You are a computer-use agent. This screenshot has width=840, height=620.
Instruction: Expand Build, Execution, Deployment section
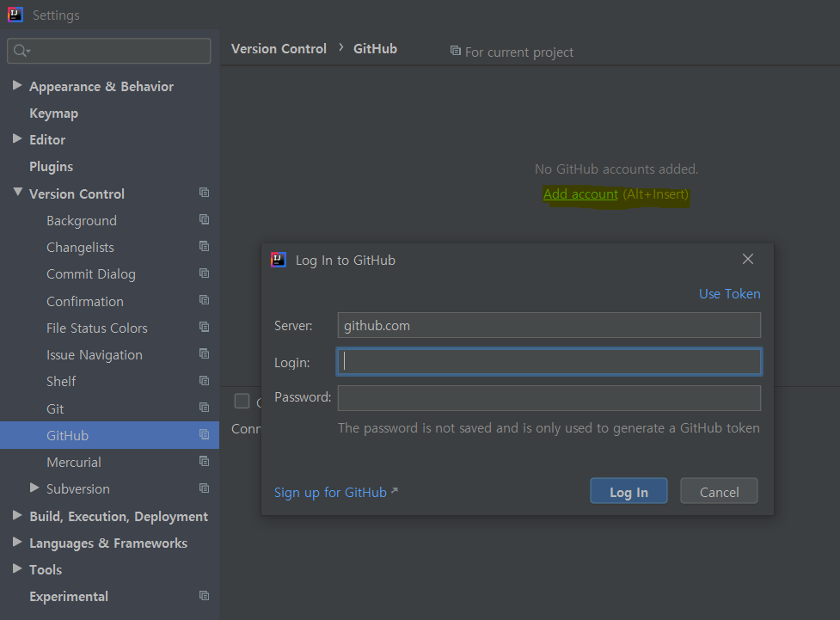(17, 515)
